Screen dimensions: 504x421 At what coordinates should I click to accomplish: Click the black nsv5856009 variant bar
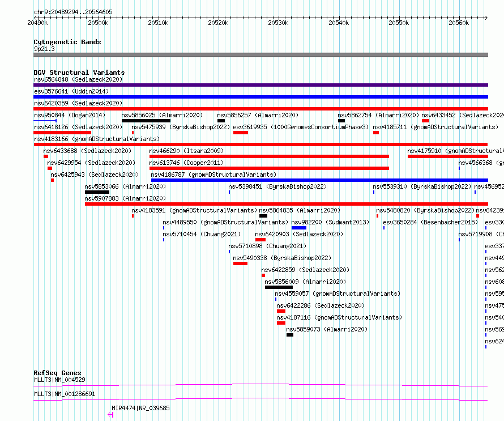[279, 287]
